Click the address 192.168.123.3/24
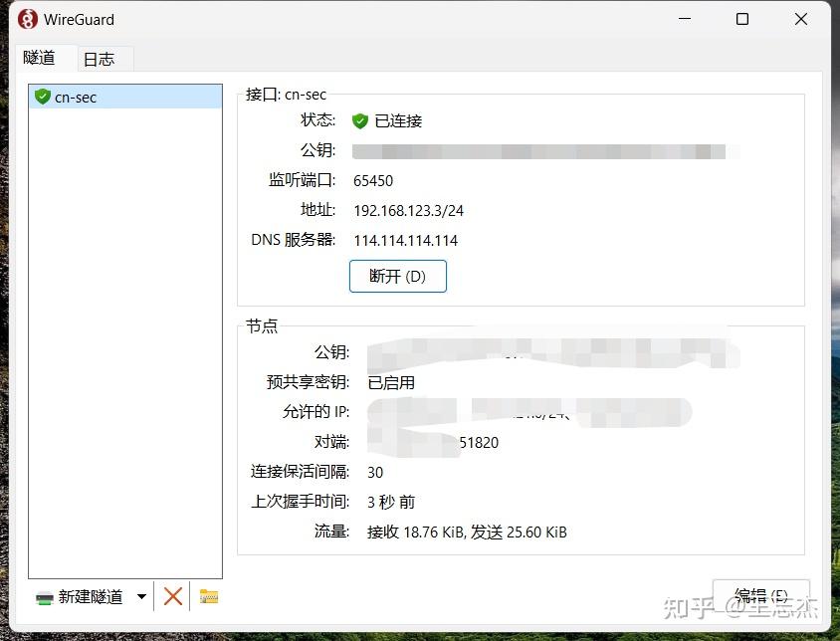 [x=409, y=210]
